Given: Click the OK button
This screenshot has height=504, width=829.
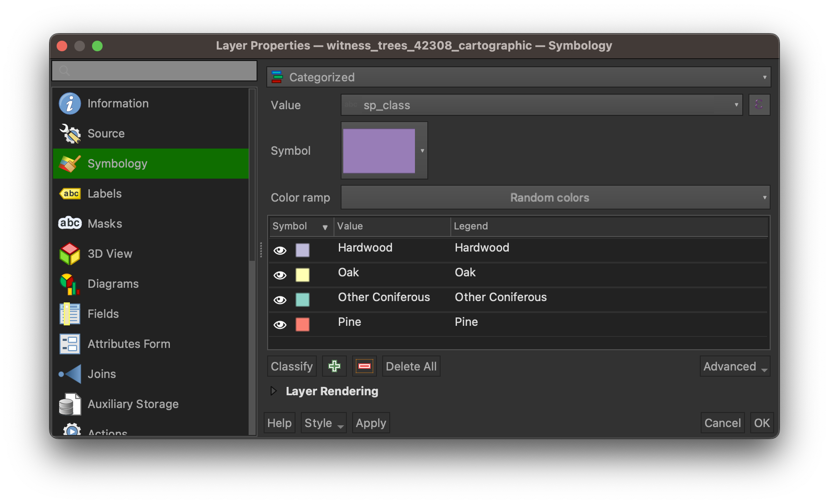Looking at the screenshot, I should pyautogui.click(x=762, y=423).
